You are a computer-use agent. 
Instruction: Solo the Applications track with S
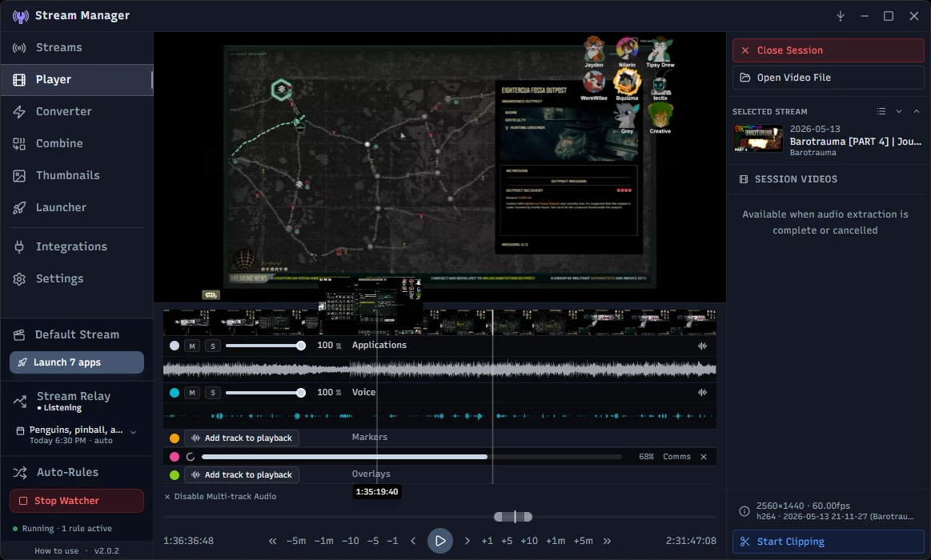(x=213, y=346)
